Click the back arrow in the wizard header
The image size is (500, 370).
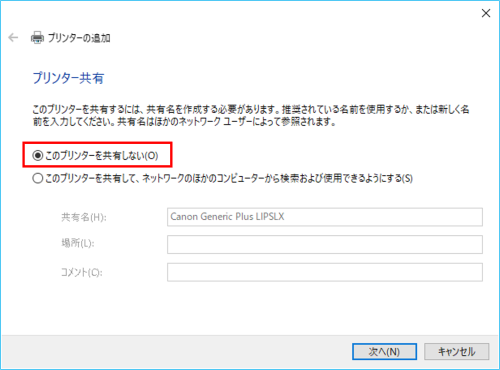click(13, 38)
